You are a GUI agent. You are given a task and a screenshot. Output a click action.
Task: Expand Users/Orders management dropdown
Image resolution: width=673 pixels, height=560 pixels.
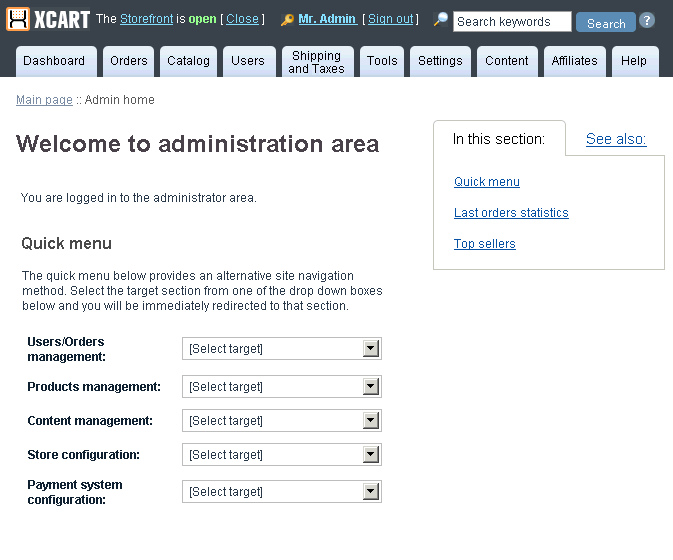282,348
